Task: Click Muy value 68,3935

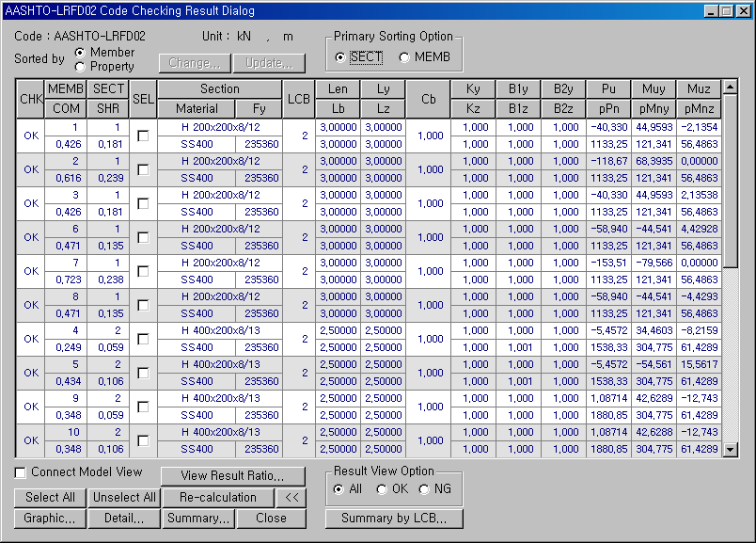Action: point(654,161)
